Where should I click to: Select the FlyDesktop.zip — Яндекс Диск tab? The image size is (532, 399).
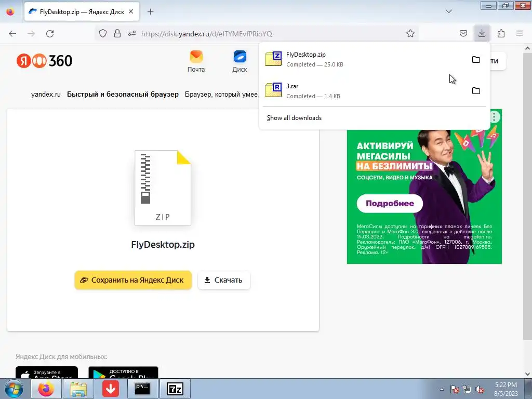click(82, 11)
